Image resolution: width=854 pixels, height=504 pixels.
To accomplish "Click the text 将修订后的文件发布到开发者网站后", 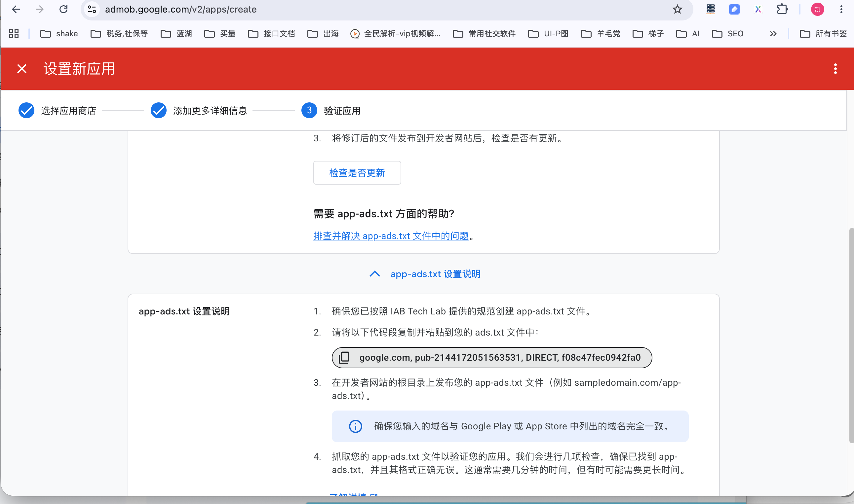I will point(407,138).
